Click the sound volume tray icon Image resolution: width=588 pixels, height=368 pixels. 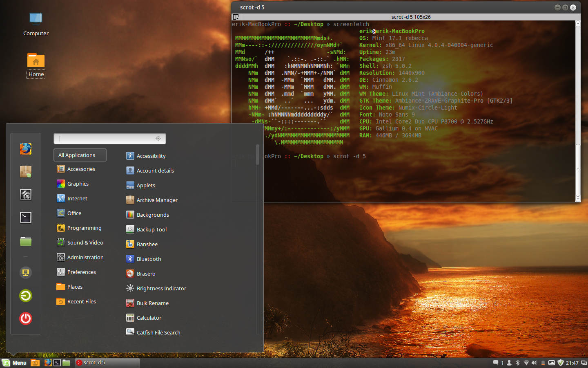534,363
